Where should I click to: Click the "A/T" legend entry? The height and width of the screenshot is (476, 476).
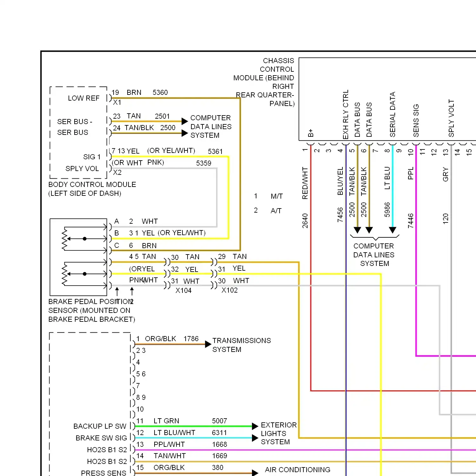(276, 211)
